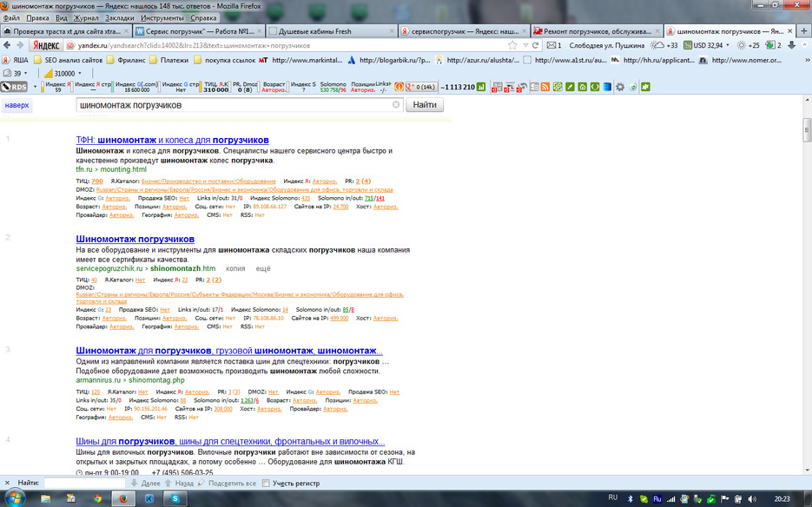Open Chrome from the taskbar

(97, 498)
